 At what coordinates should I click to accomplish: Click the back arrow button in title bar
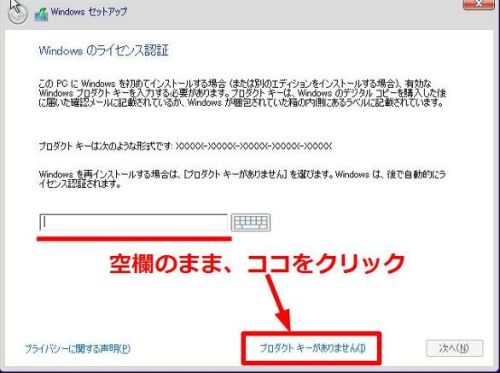coord(17,13)
